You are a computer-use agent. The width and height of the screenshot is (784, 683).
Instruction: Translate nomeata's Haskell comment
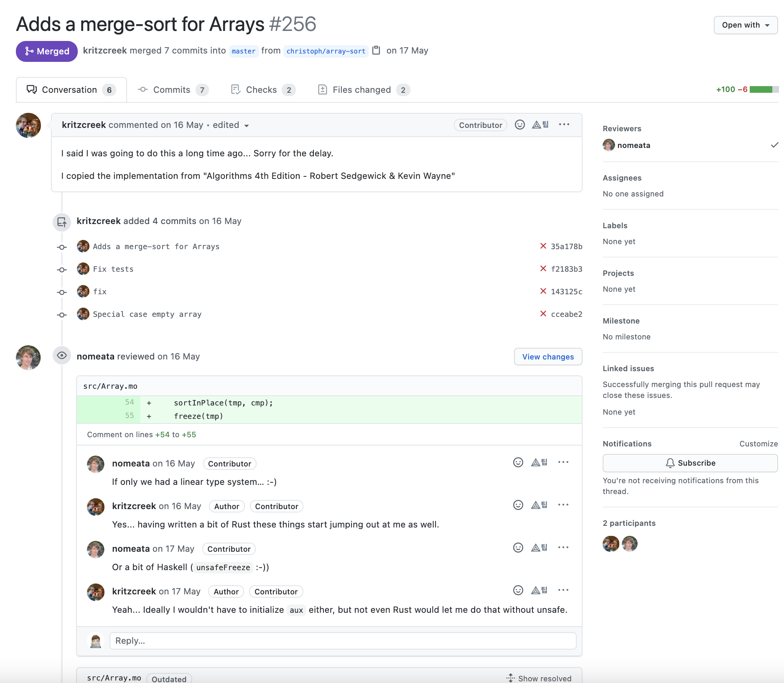[539, 548]
